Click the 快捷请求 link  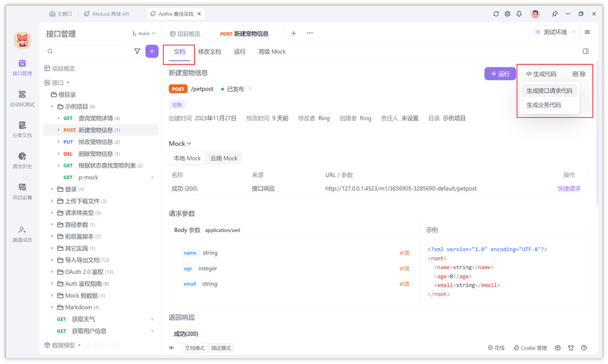click(x=568, y=188)
